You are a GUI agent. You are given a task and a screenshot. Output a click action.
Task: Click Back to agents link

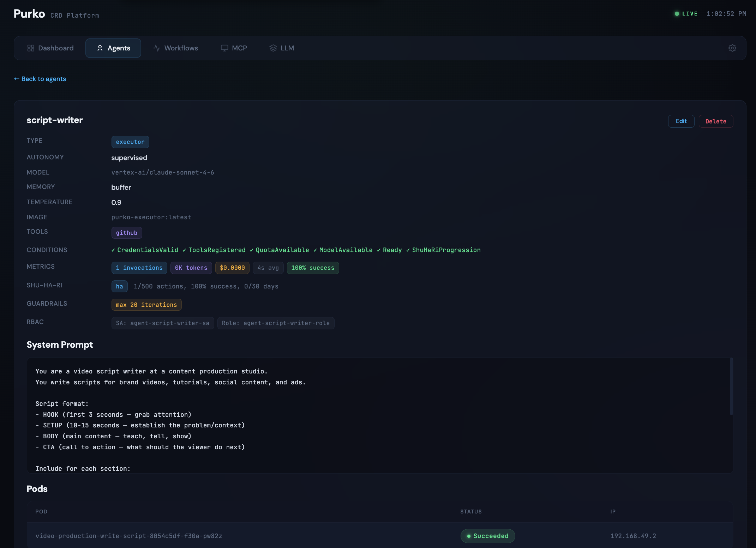pos(40,79)
